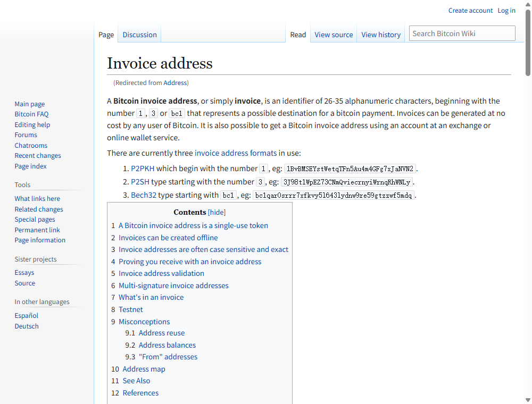Jump to 'Invoice address validation' section

pyautogui.click(x=161, y=273)
